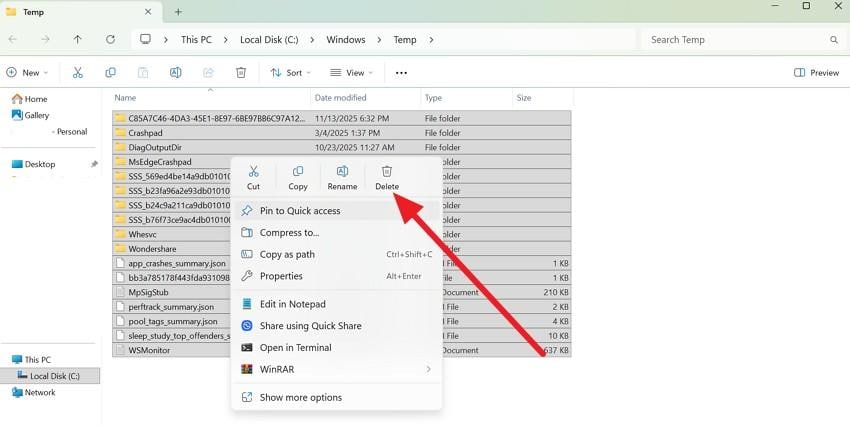This screenshot has width=850, height=427.
Task: Select Show more options
Action: pyautogui.click(x=337, y=397)
